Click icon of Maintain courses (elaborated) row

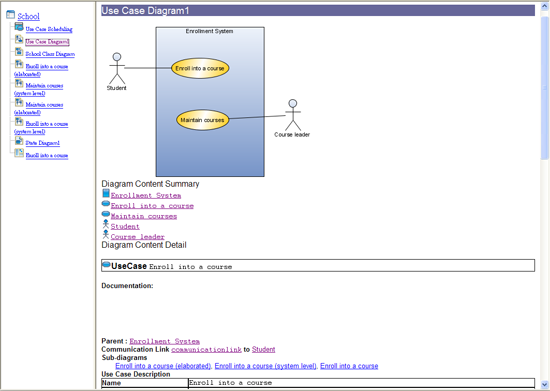19,102
